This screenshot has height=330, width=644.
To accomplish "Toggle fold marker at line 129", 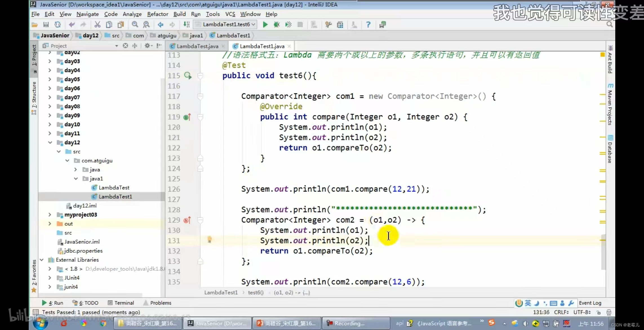I will pyautogui.click(x=200, y=220).
